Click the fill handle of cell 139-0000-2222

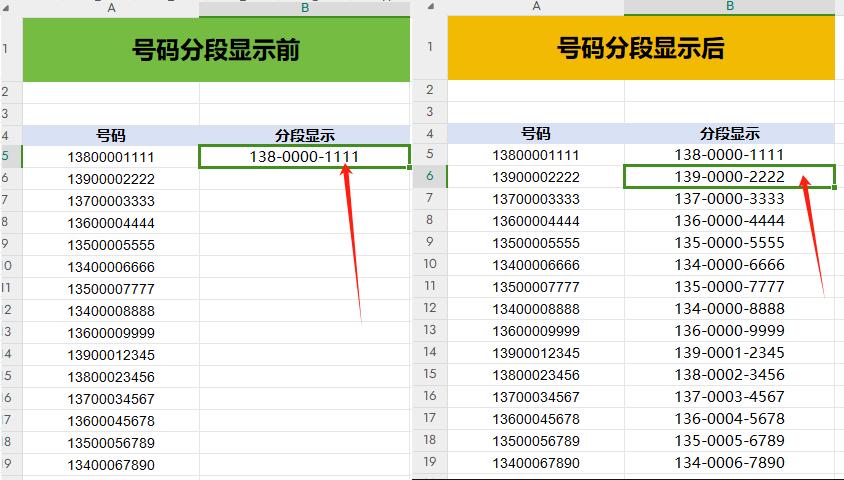tap(834, 187)
